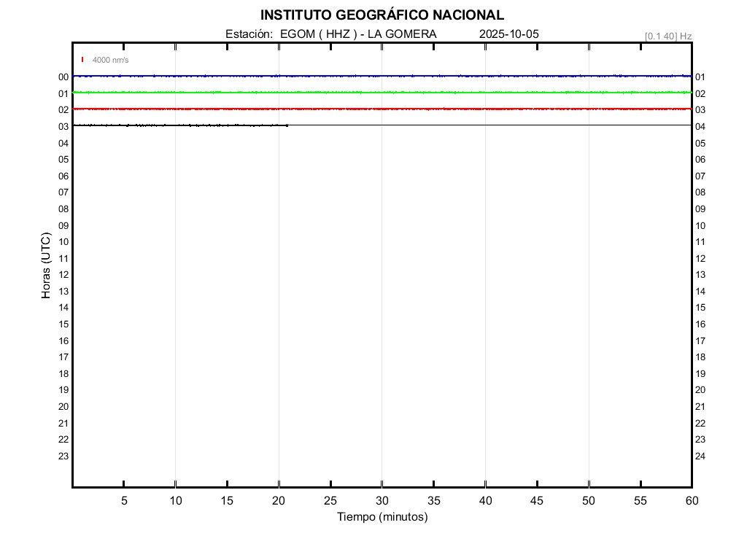This screenshot has width=747, height=560.
Task: Click the hour 12 label on the left axis
Action: point(63,275)
